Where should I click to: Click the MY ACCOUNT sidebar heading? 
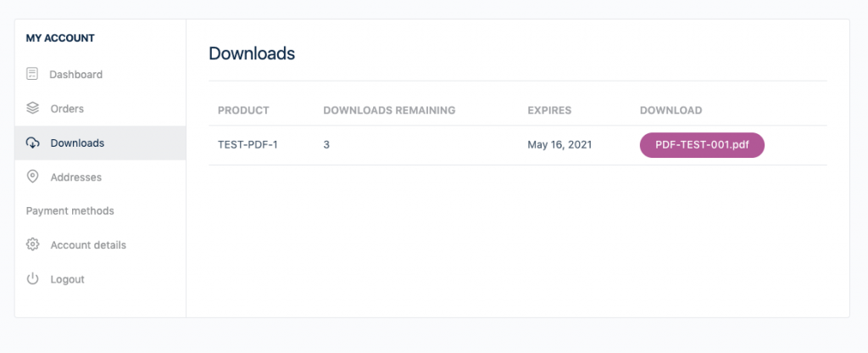point(60,38)
